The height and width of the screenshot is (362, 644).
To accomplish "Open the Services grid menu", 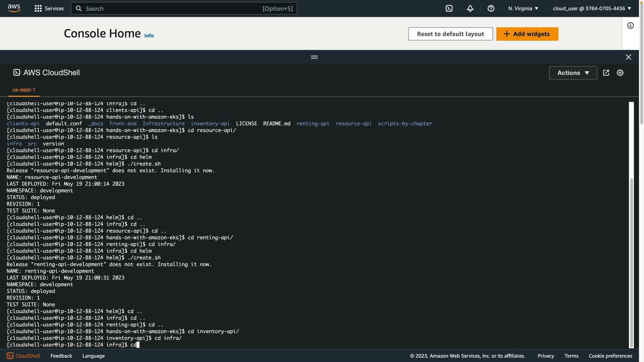I will tap(49, 8).
